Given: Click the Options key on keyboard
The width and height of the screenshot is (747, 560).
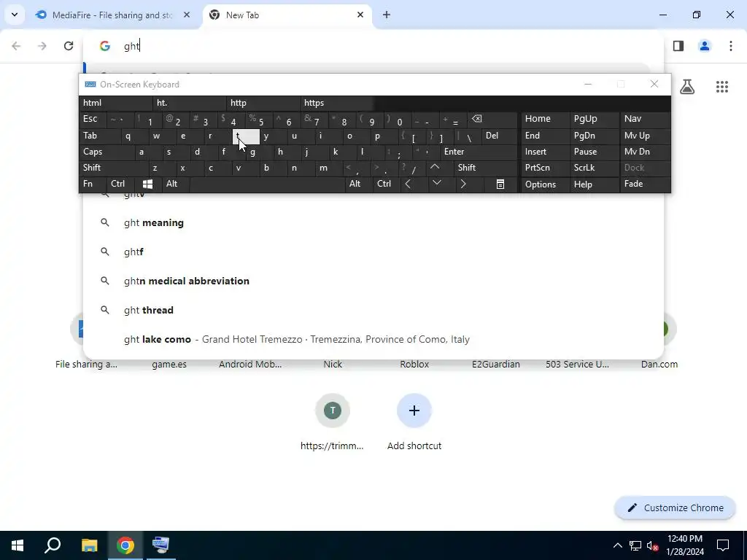Looking at the screenshot, I should coord(545,184).
